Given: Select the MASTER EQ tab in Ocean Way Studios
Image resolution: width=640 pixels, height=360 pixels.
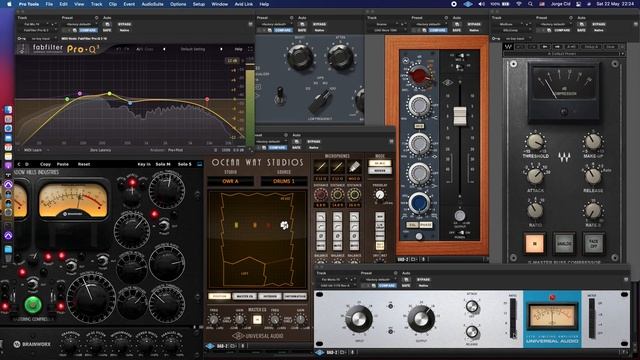Looking at the screenshot, I should pos(245,296).
